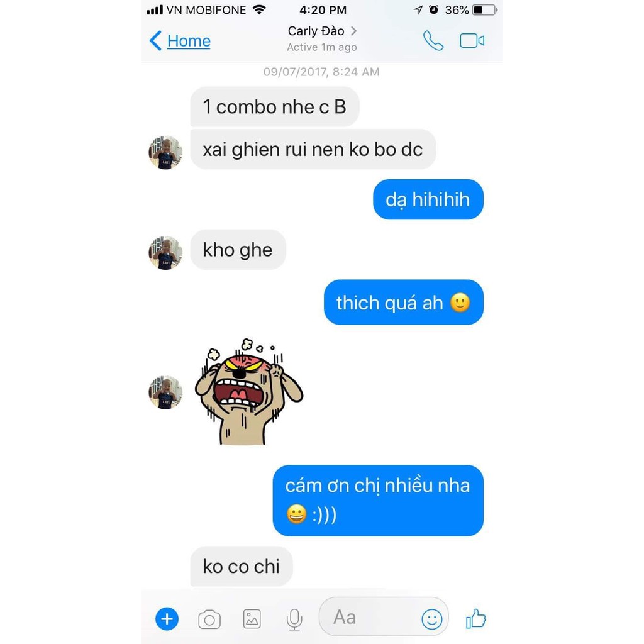Open the plus attachments menu
Viewport: 644px width, 644px height.
[x=167, y=619]
